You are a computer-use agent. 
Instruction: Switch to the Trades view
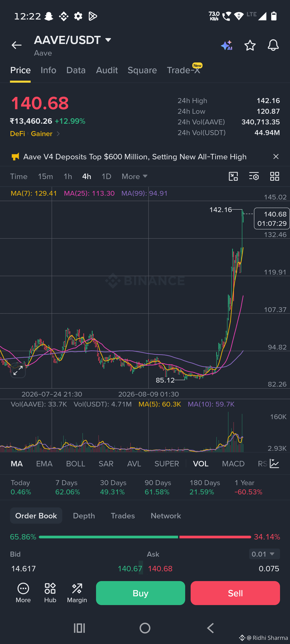click(123, 516)
